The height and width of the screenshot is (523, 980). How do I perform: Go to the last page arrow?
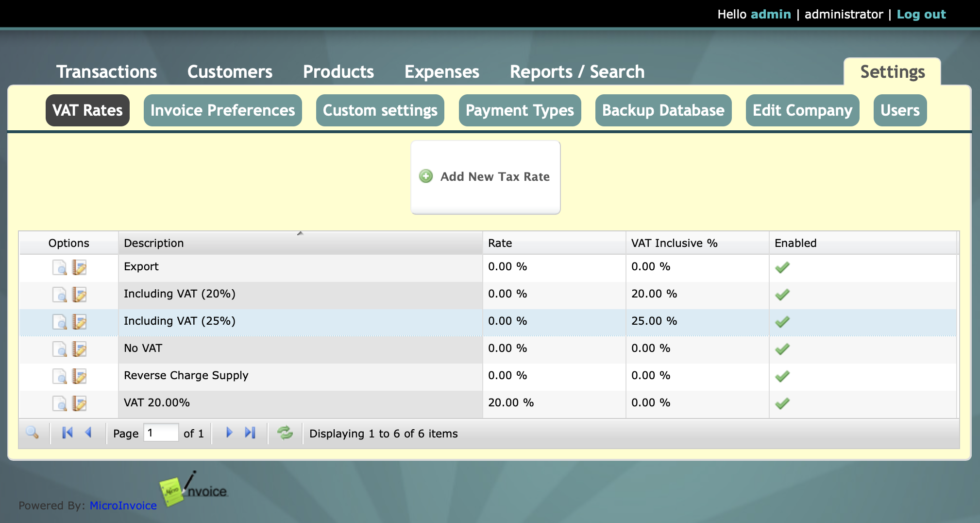tap(250, 433)
